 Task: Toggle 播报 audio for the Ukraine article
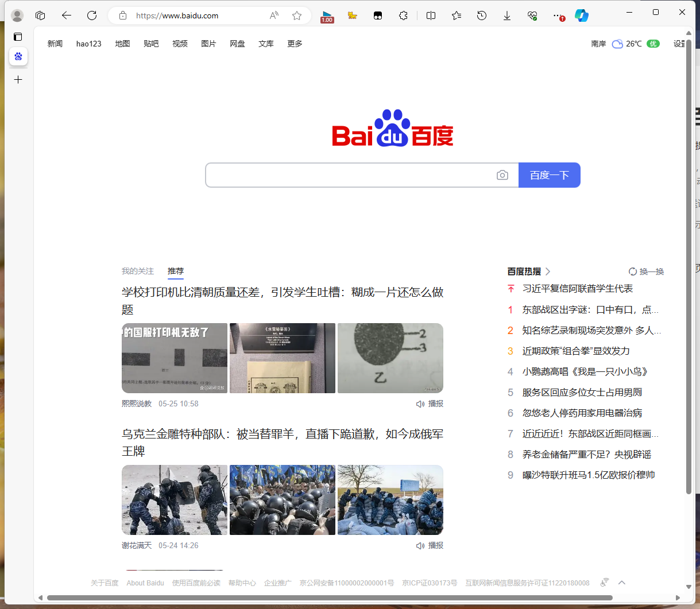(430, 545)
